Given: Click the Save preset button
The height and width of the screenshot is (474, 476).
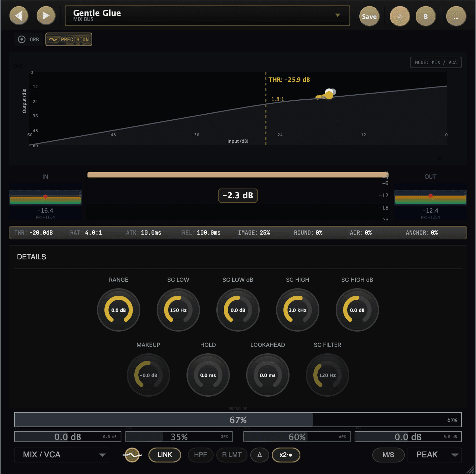Looking at the screenshot, I should click(369, 17).
